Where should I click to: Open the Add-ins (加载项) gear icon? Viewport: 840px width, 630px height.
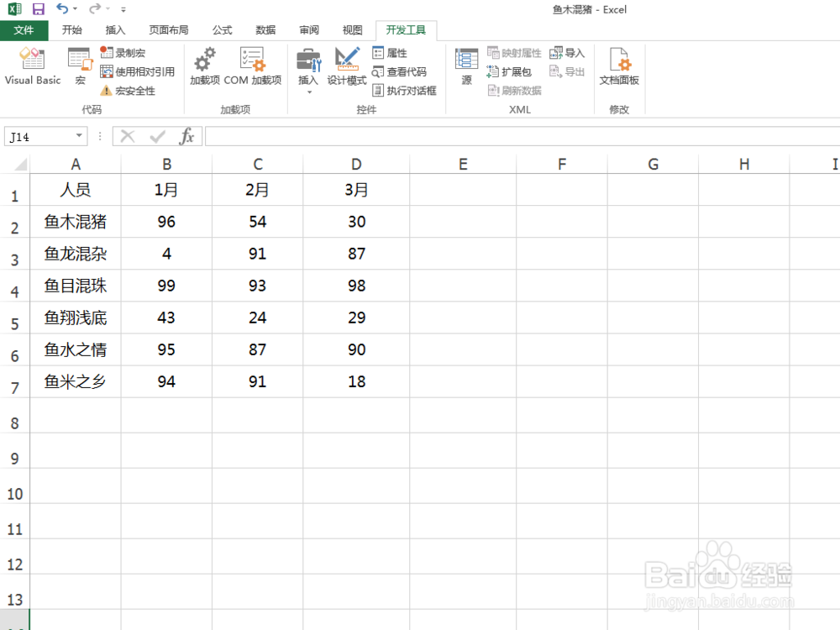[x=205, y=66]
